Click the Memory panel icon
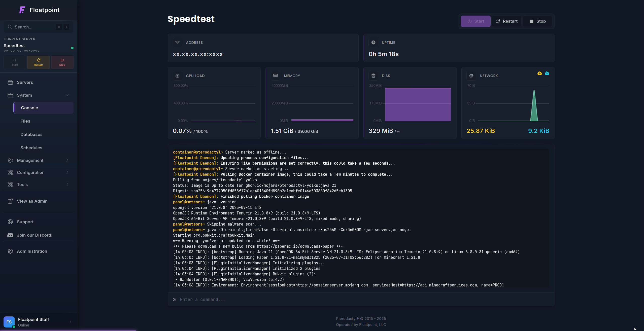 click(x=276, y=76)
